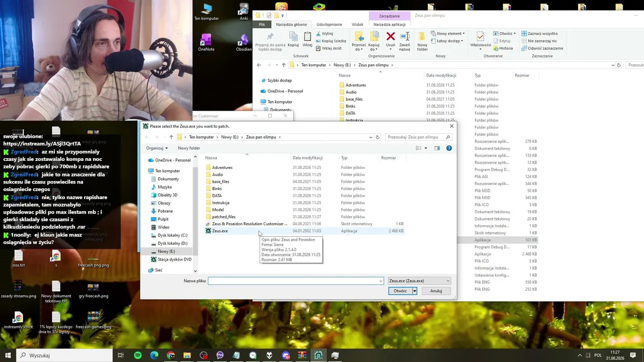The width and height of the screenshot is (644, 362).
Task: Open Task View on the taskbar
Action: pyautogui.click(x=121, y=355)
